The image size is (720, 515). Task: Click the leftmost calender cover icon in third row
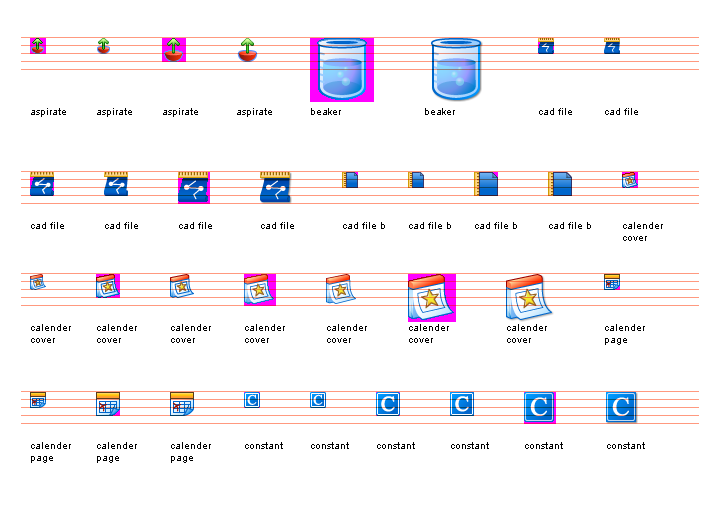click(38, 282)
